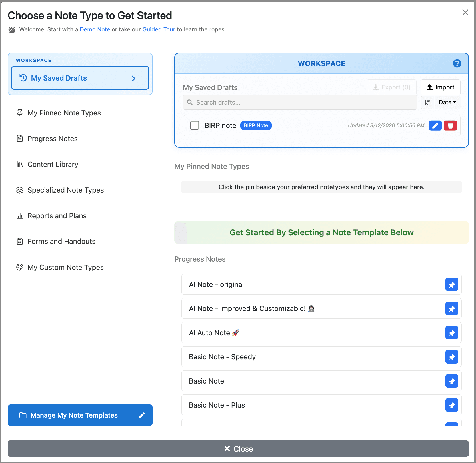Click the search magnifier icon in drafts search
The height and width of the screenshot is (463, 476).
point(190,102)
